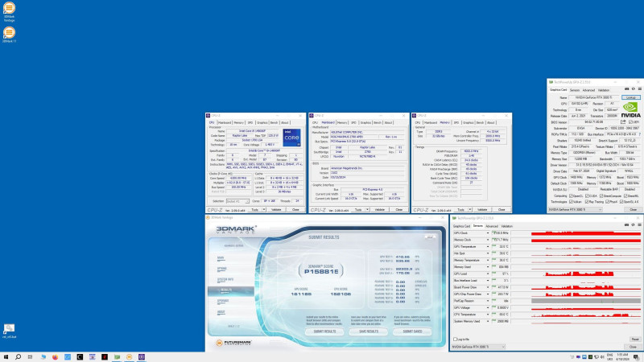Click the NVIDIA logo in GPU-Z
This screenshot has width=644, height=362.
tap(631, 110)
